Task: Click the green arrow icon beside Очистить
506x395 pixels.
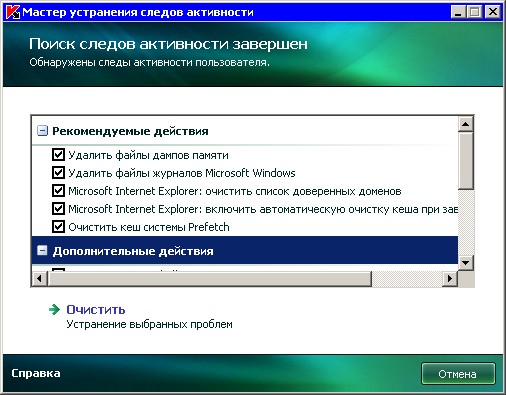Action: [54, 310]
